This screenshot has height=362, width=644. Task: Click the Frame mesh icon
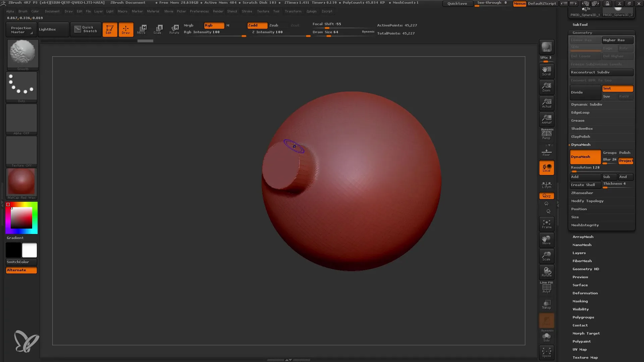[x=546, y=224]
